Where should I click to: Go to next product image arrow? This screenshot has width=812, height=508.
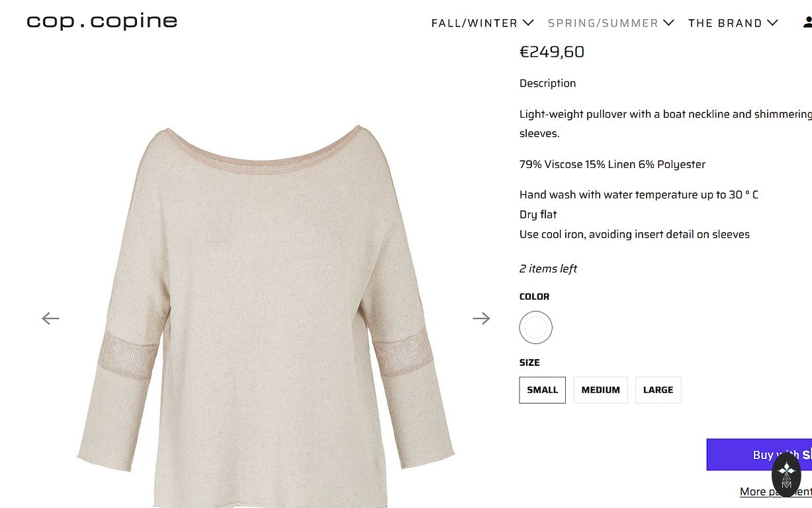[x=481, y=318]
